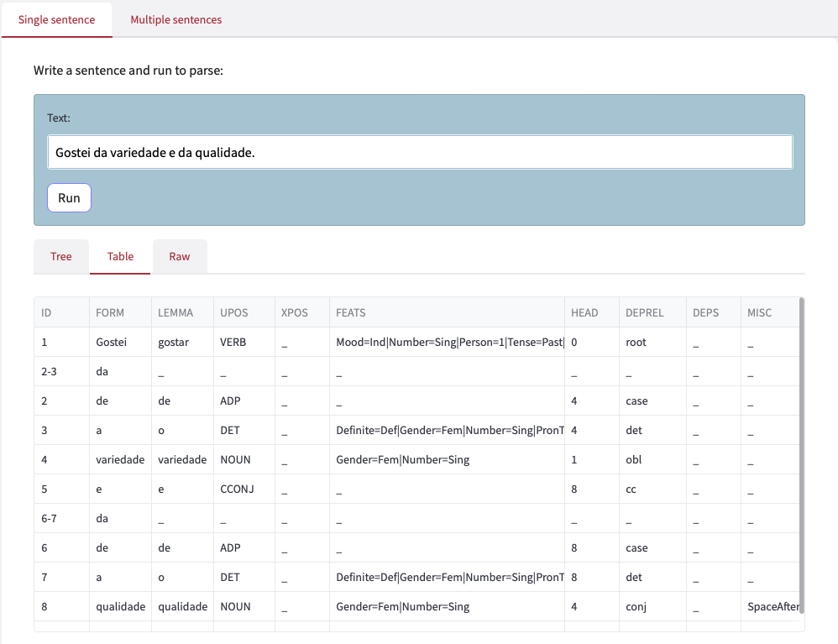Image resolution: width=838 pixels, height=644 pixels.
Task: Select the 'conj' deprel cell
Action: [636, 606]
